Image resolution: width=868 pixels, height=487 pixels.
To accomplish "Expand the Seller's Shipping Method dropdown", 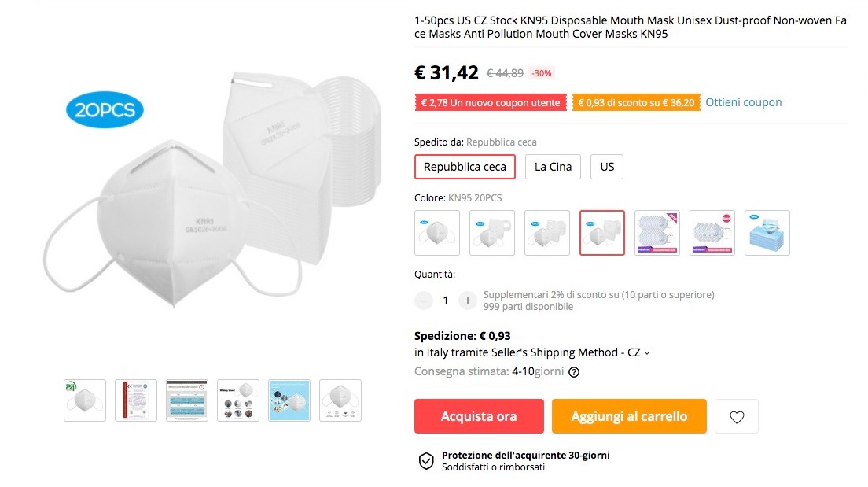I will tap(647, 353).
